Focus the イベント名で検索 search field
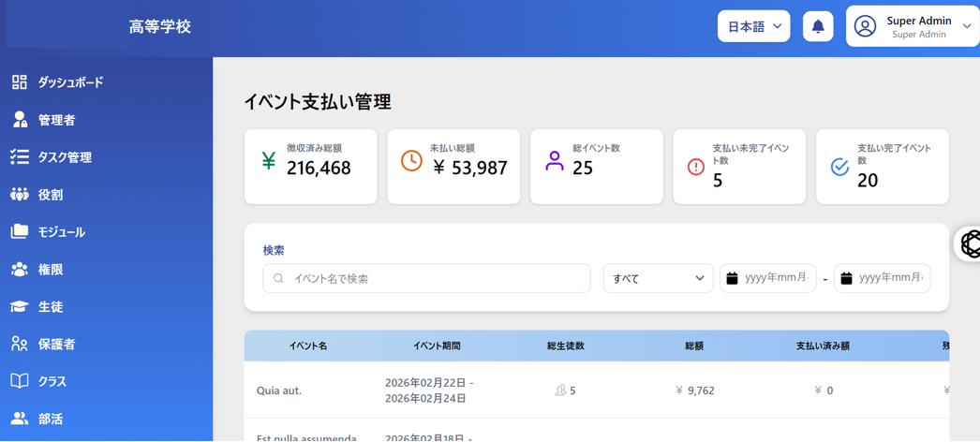The width and height of the screenshot is (980, 442). coord(436,278)
